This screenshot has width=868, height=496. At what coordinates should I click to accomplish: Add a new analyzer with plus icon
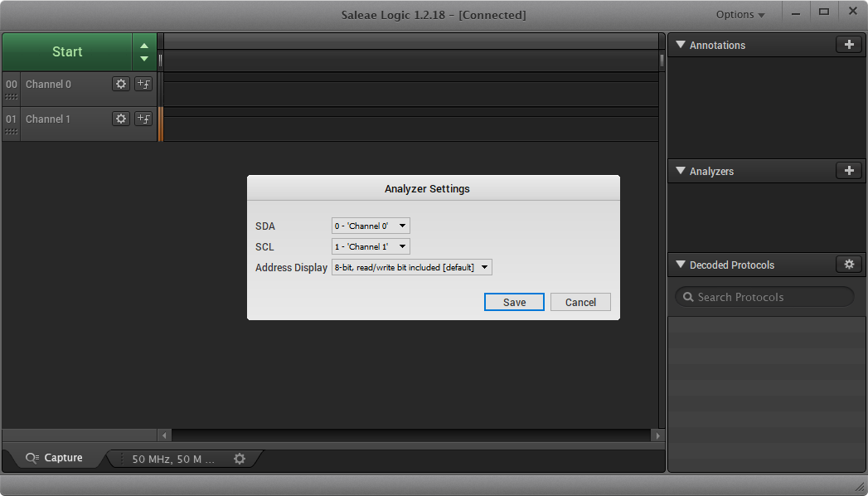coord(848,171)
